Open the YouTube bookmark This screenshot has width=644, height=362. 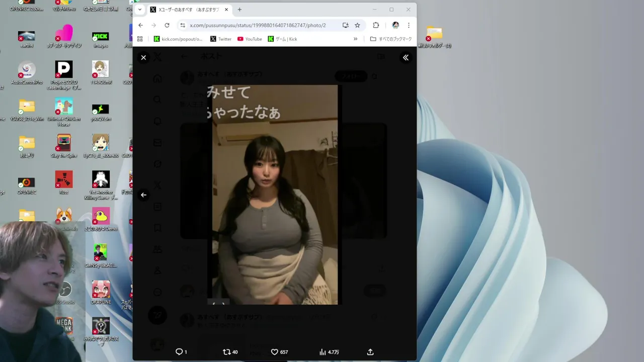point(250,39)
